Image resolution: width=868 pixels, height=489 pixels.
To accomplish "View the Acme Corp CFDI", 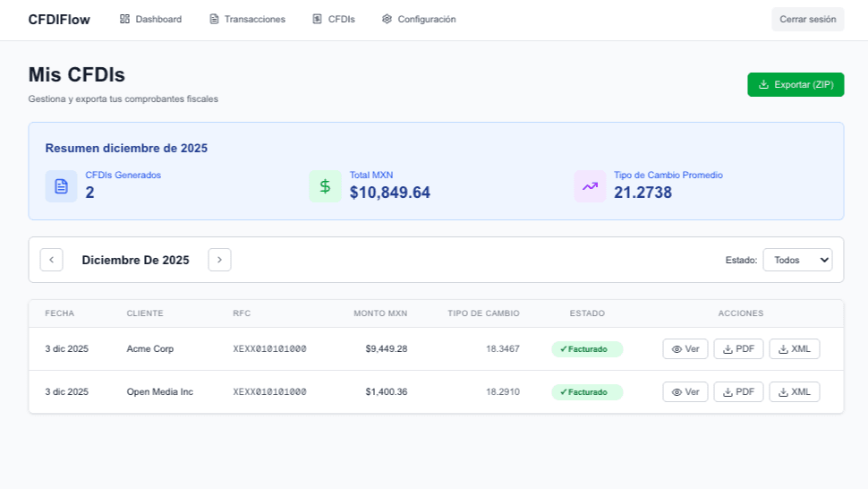I will (685, 349).
